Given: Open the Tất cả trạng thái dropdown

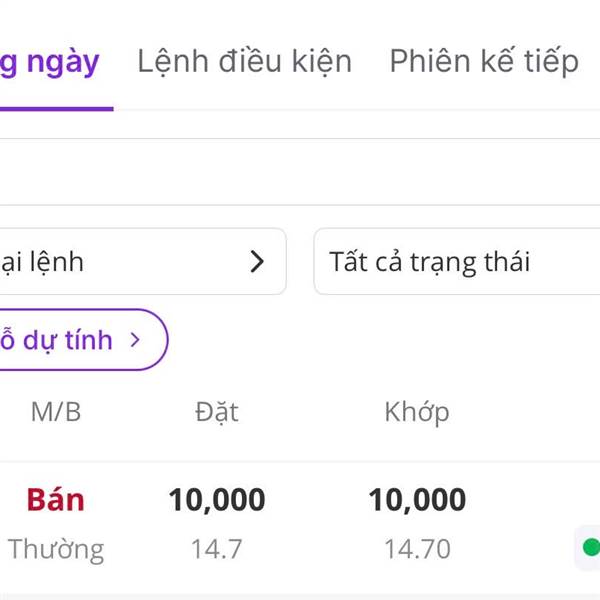Looking at the screenshot, I should pyautogui.click(x=456, y=262).
